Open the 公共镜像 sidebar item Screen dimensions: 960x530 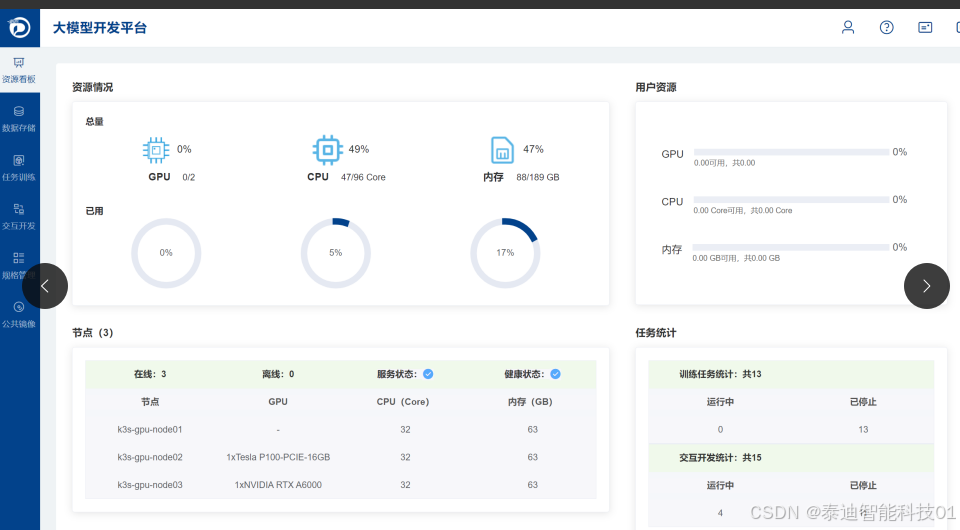coord(19,315)
